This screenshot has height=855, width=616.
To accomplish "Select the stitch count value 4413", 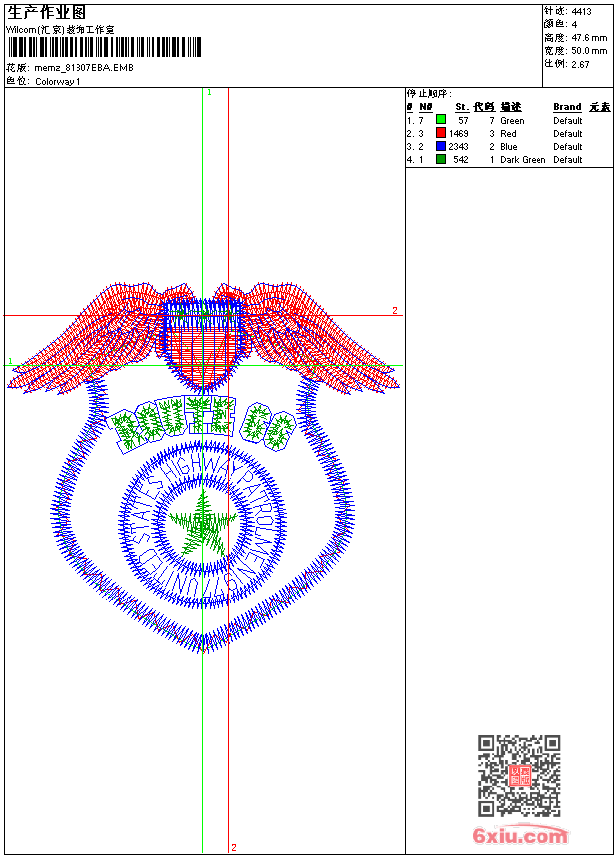I will [x=581, y=12].
